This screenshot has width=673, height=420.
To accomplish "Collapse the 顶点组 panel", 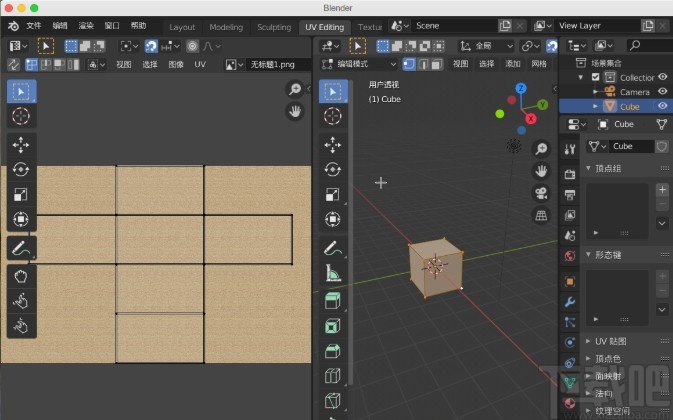I will (x=610, y=169).
